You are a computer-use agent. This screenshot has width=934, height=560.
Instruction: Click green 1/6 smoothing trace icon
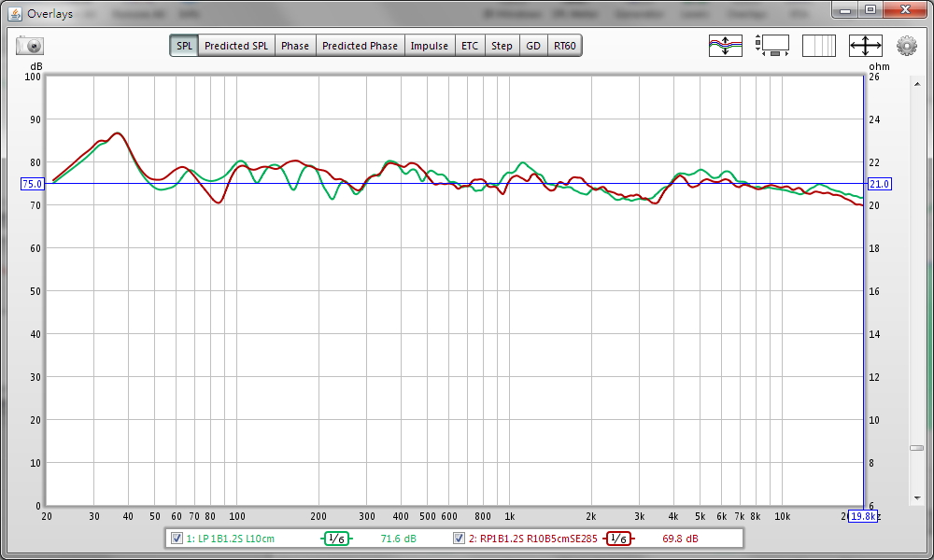click(x=335, y=539)
